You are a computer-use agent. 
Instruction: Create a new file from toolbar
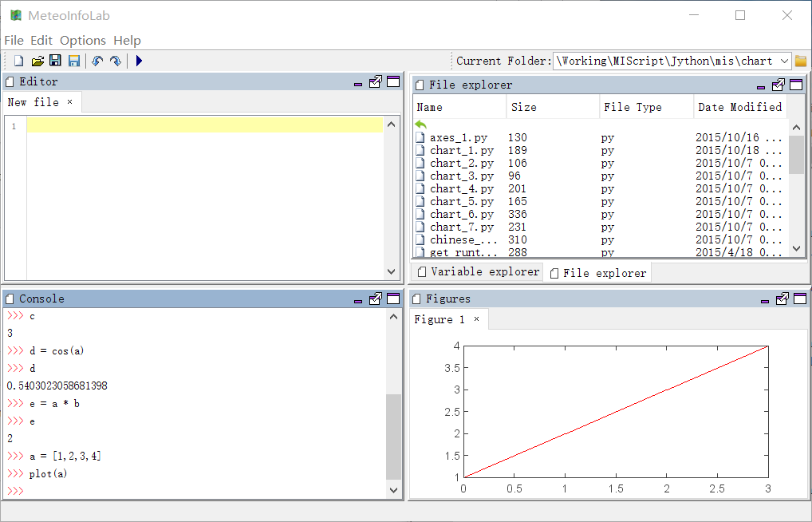coord(18,61)
